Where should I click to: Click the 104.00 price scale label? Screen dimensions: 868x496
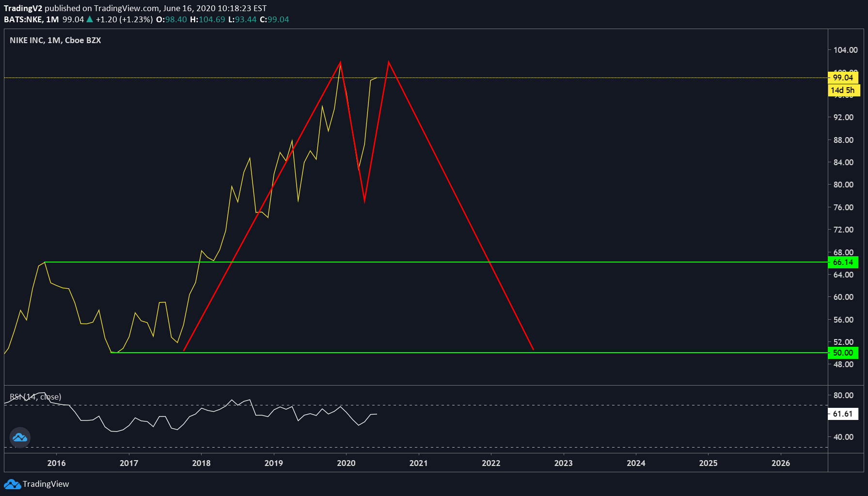(845, 50)
